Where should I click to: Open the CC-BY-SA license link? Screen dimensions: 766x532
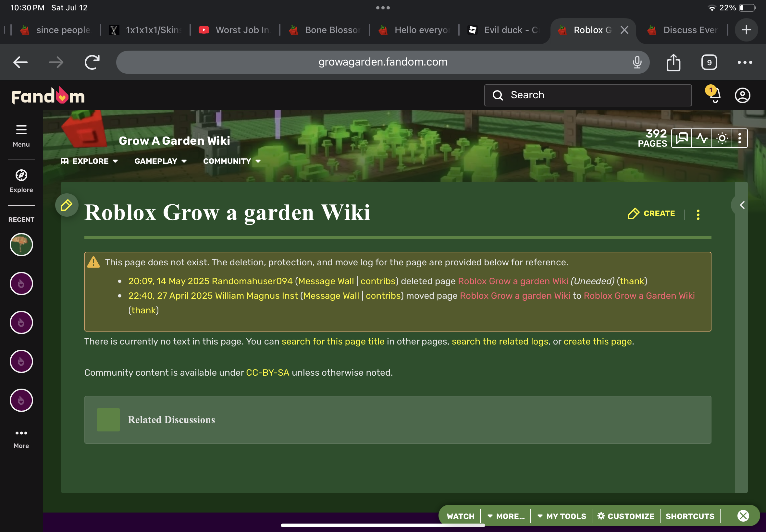coord(267,372)
